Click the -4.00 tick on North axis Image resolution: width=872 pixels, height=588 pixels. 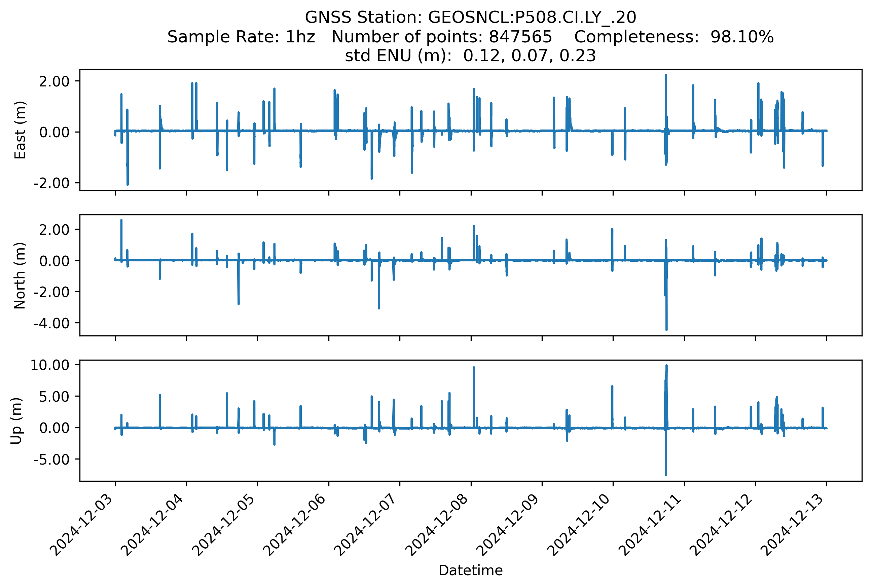click(x=52, y=323)
